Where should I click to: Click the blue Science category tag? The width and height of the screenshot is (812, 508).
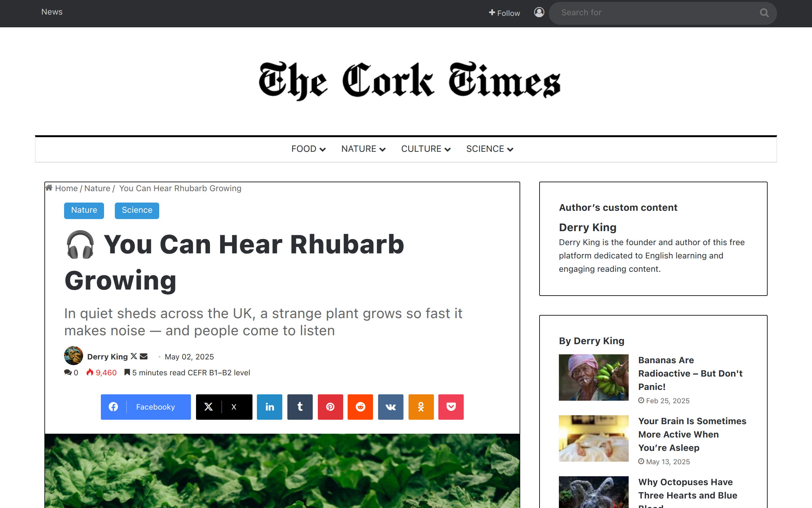137,210
